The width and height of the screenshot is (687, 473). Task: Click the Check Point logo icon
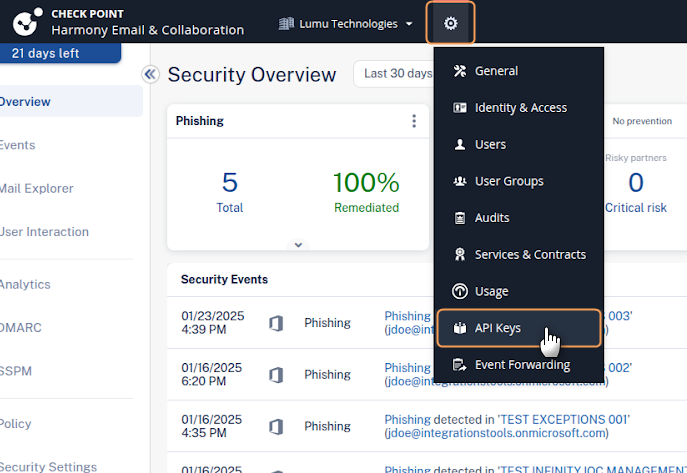click(x=23, y=22)
